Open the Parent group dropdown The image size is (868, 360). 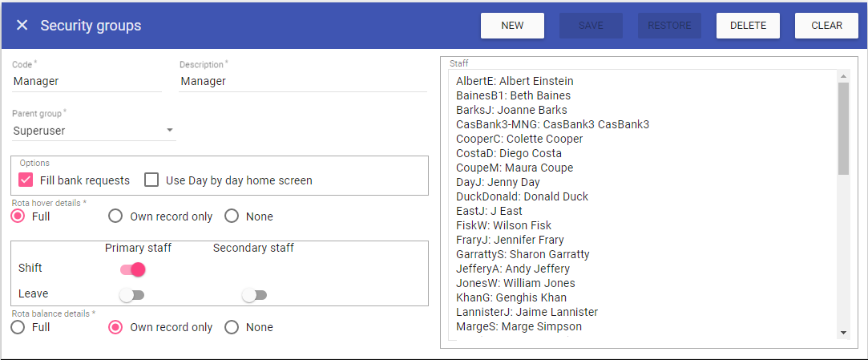[x=94, y=130]
